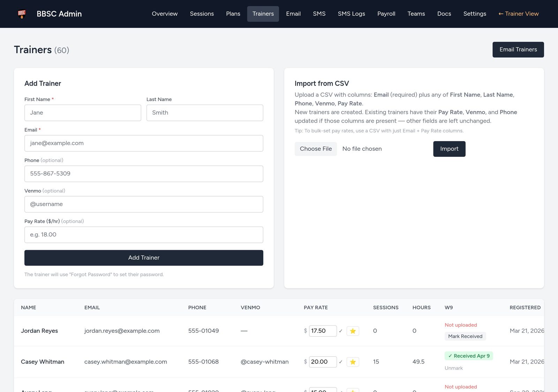
Task: Navigate to SMS page
Action: pyautogui.click(x=319, y=14)
